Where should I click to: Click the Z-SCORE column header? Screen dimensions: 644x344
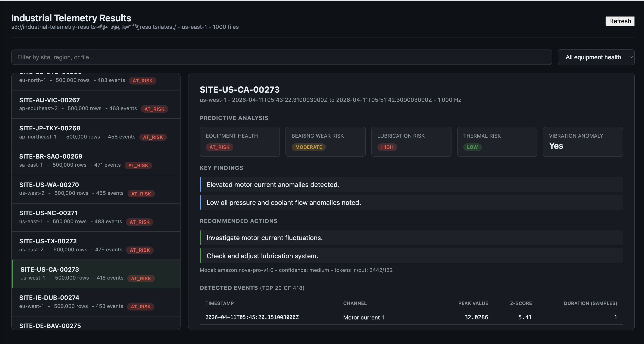(x=521, y=303)
